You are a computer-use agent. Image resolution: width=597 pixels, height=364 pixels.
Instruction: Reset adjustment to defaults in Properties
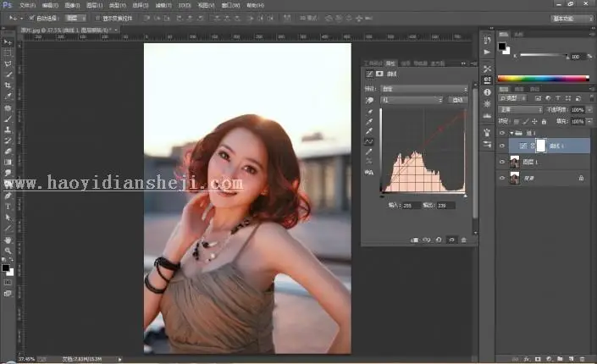pyautogui.click(x=439, y=240)
